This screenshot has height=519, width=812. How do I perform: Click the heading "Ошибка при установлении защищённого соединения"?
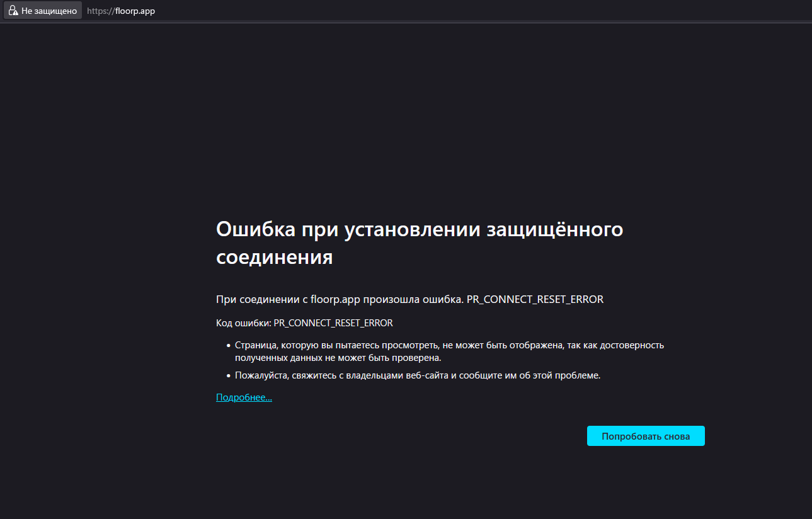[x=420, y=243]
